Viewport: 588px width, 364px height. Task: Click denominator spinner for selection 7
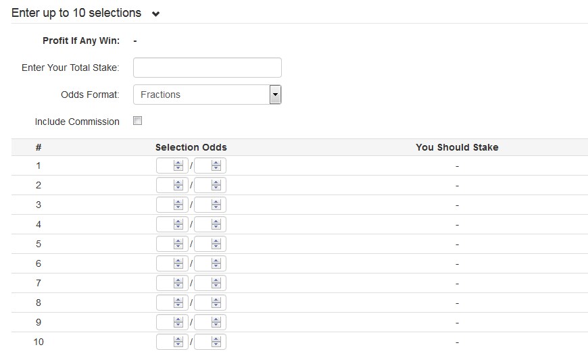pos(216,283)
